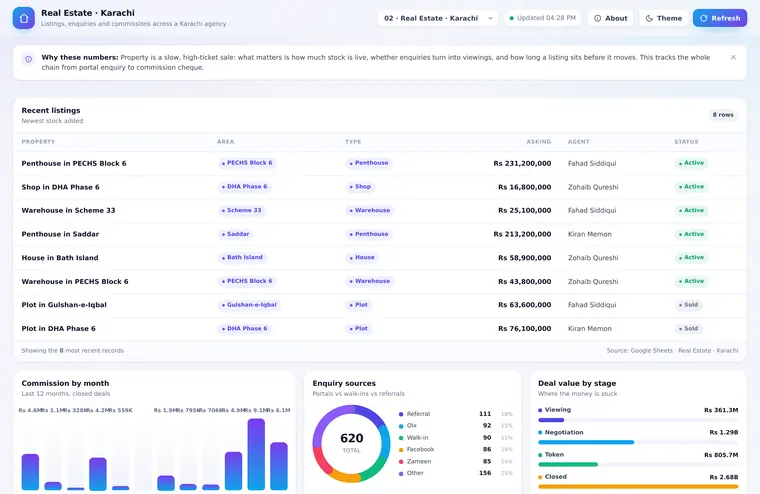Click the blue home logo icon
760x494 pixels.
[24, 18]
